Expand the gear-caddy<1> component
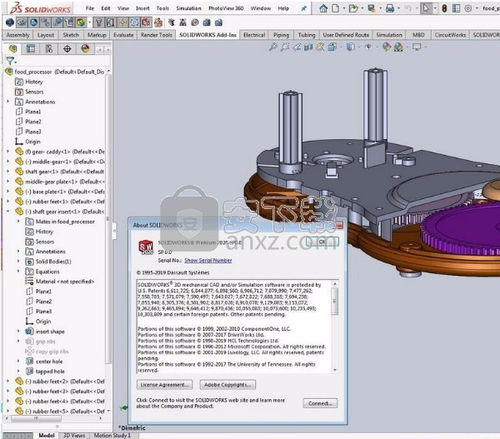The height and width of the screenshot is (439, 500). [x=8, y=151]
